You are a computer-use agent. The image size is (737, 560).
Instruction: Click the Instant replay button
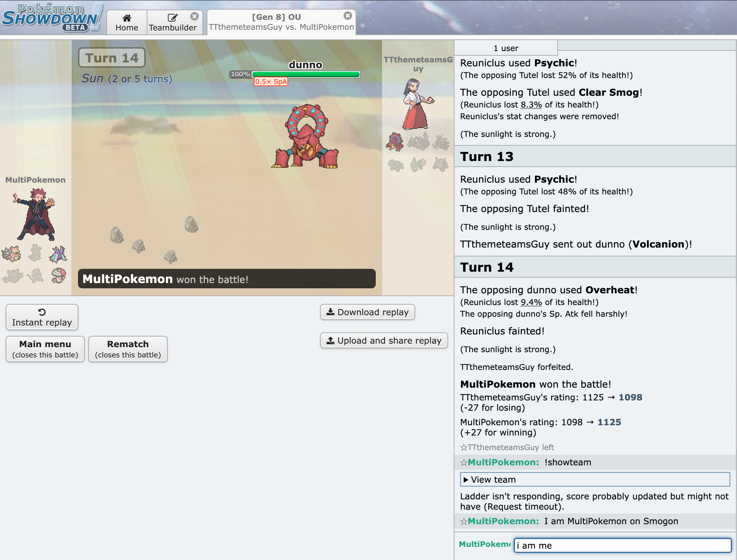point(42,317)
